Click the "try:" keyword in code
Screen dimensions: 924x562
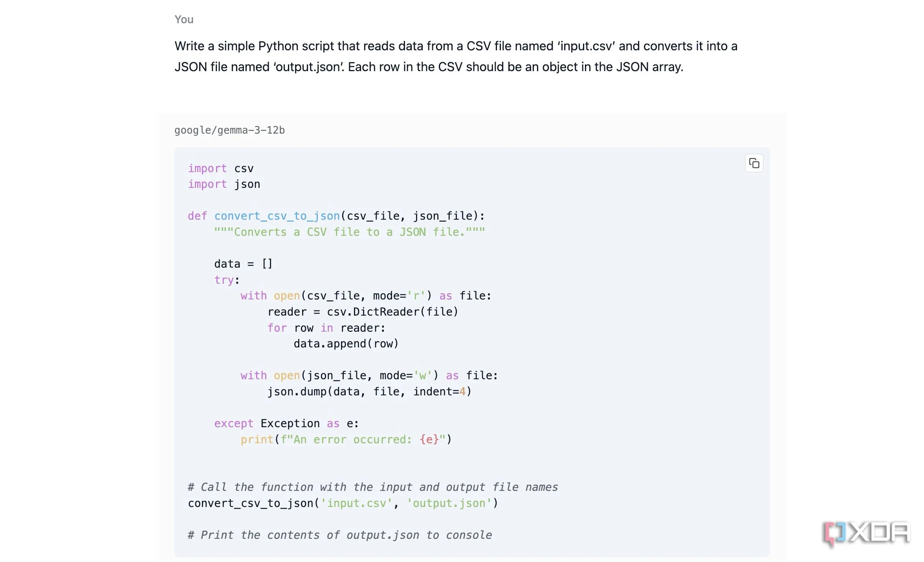click(226, 280)
